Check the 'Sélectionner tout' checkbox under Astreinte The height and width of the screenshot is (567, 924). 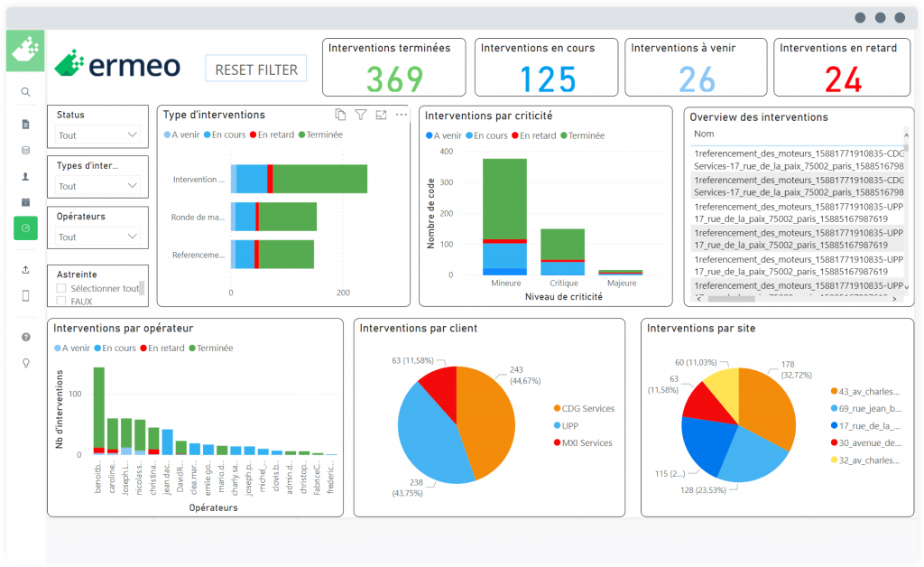61,288
